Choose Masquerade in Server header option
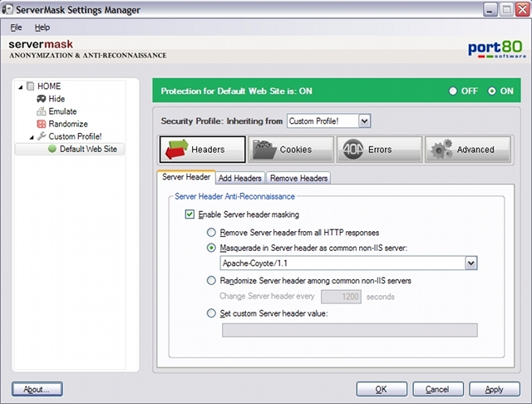 point(211,248)
